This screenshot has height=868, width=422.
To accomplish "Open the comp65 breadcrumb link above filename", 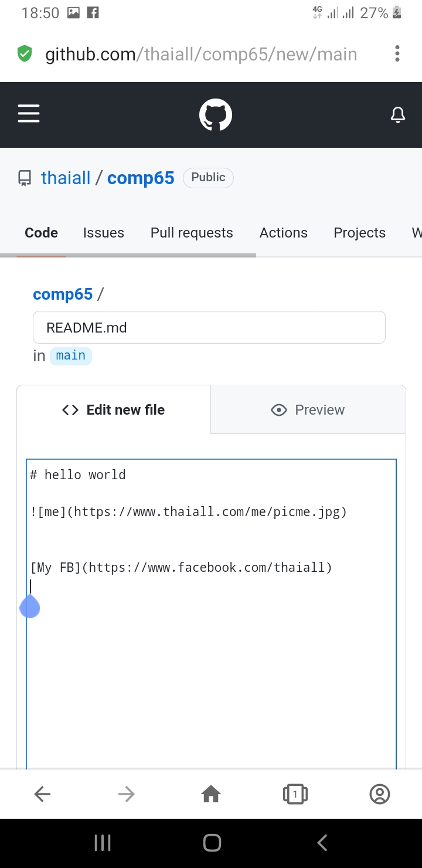I will (63, 294).
